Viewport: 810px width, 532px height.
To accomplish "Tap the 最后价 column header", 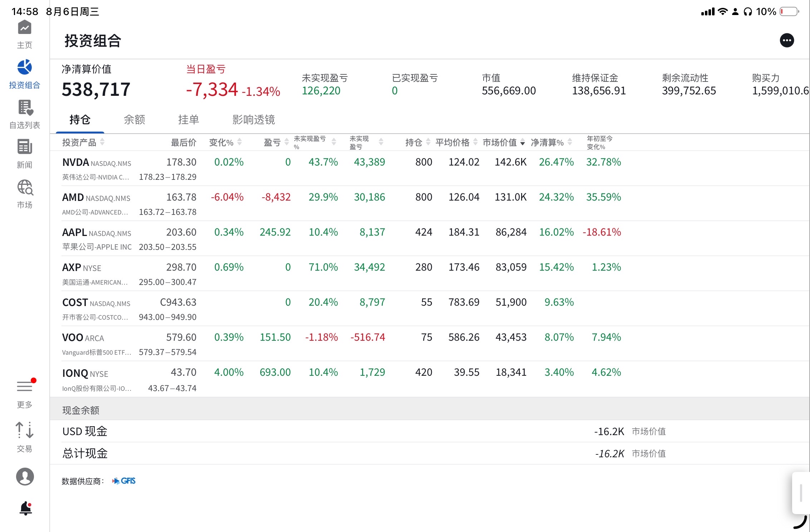I will [183, 142].
